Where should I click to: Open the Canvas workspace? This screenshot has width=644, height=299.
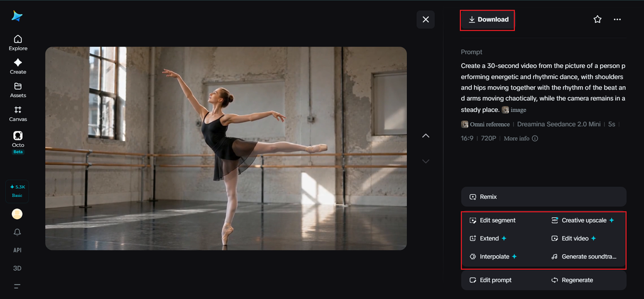pos(18,114)
